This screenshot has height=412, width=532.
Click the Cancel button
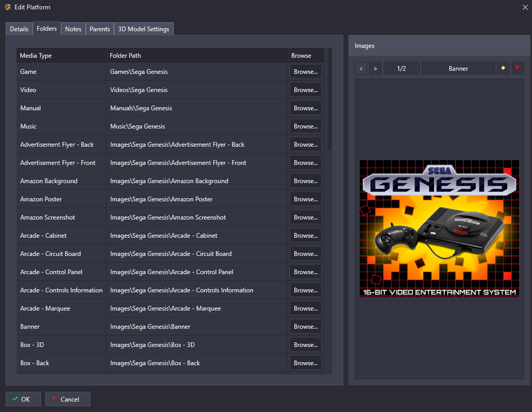68,399
